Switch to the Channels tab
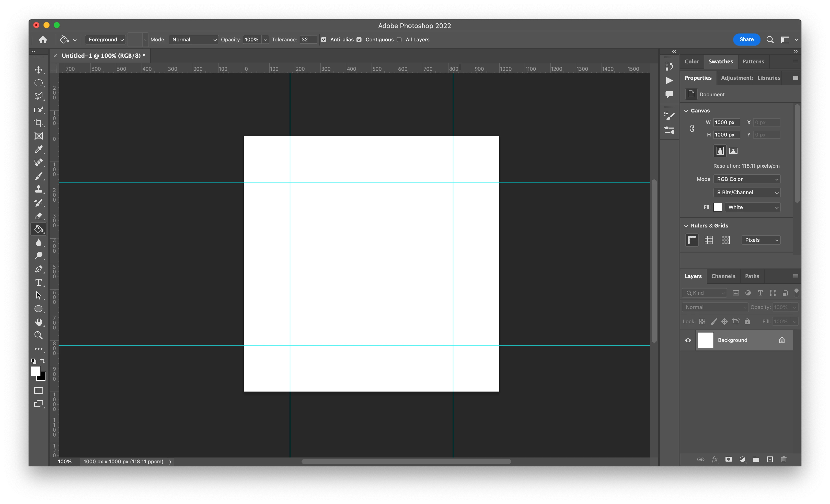This screenshot has width=830, height=504. [723, 276]
